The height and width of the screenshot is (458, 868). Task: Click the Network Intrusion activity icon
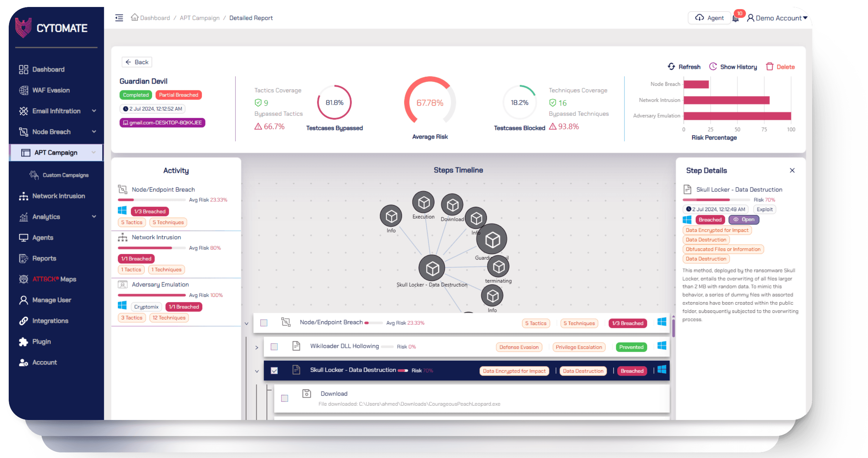122,237
